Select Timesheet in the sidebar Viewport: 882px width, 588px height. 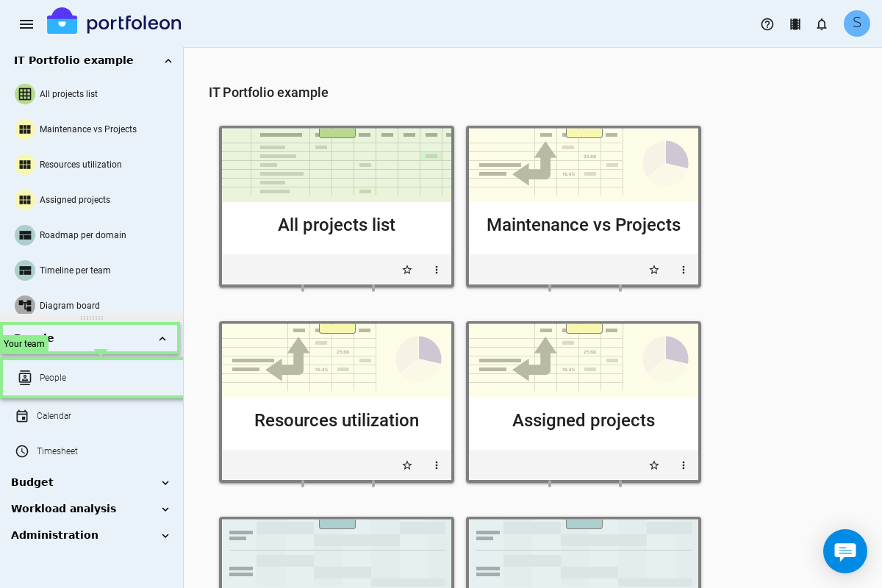point(57,451)
